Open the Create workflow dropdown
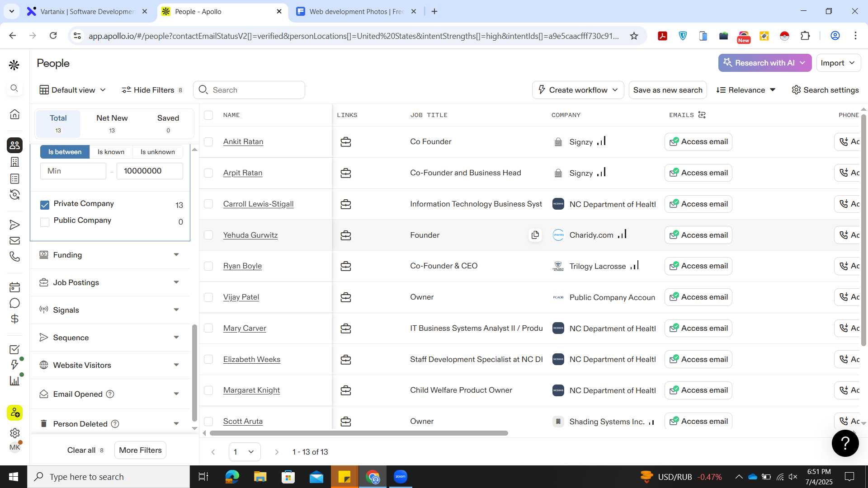Image resolution: width=868 pixels, height=488 pixels. 578,90
